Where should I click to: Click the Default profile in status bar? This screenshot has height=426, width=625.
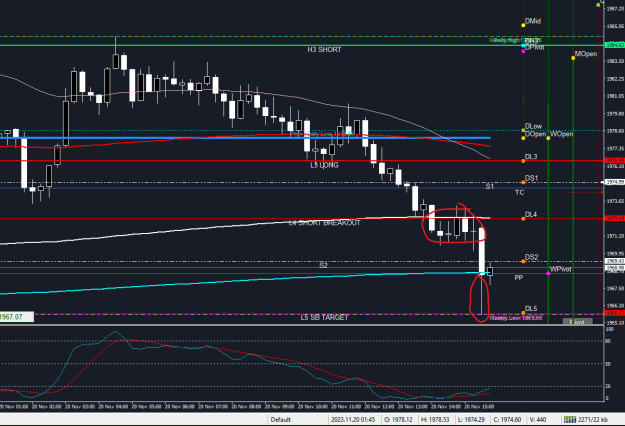pyautogui.click(x=281, y=420)
